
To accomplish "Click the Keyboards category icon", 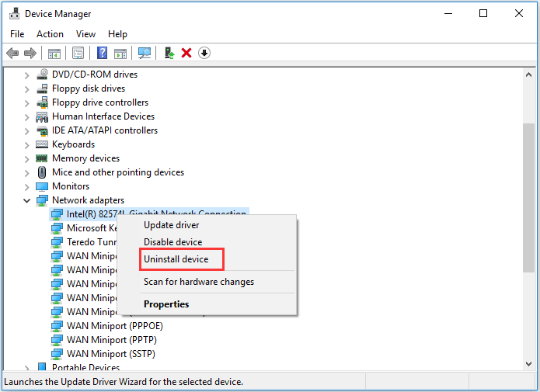I will pos(42,144).
